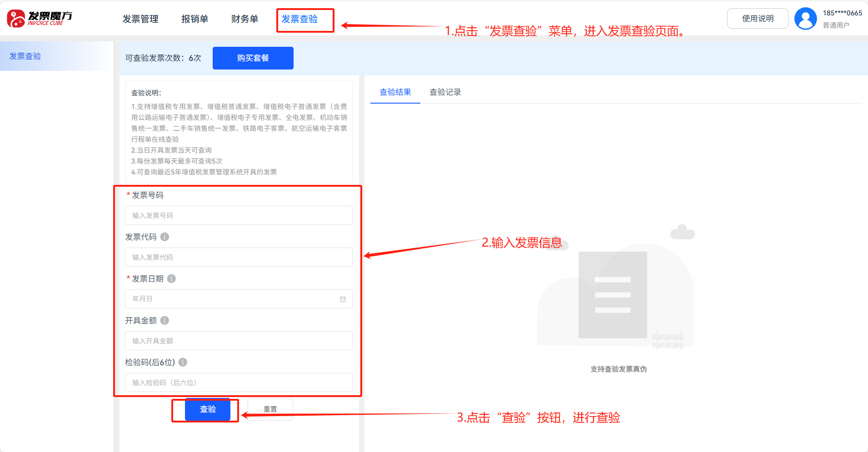868x452 pixels.
Task: Click info icon next to 开具金额
Action: 165,320
